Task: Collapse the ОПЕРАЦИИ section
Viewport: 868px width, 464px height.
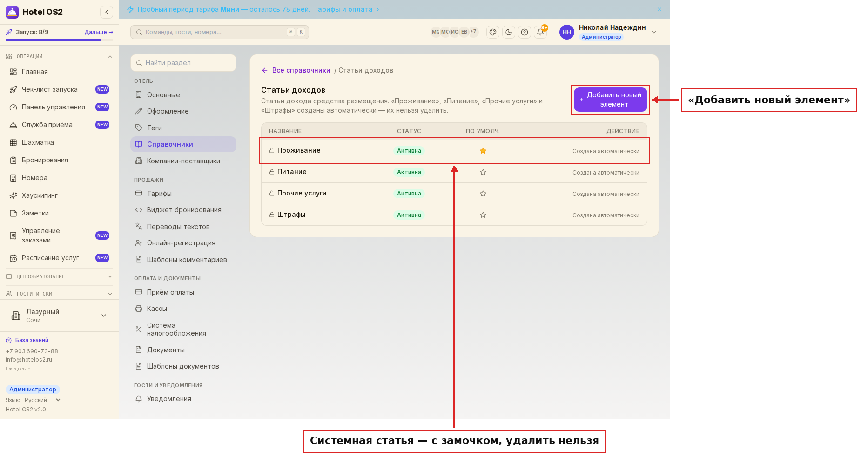Action: [x=110, y=56]
